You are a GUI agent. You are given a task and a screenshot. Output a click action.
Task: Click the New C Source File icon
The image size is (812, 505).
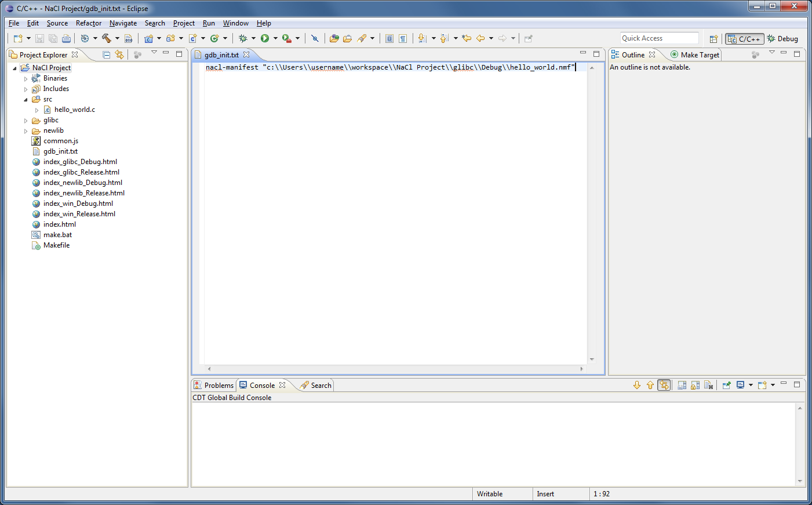193,39
